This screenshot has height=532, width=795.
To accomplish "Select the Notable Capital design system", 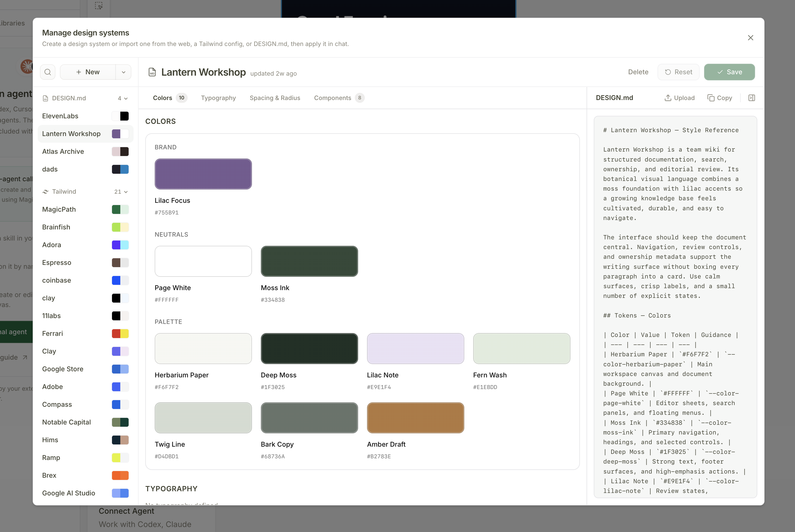I will [86, 422].
